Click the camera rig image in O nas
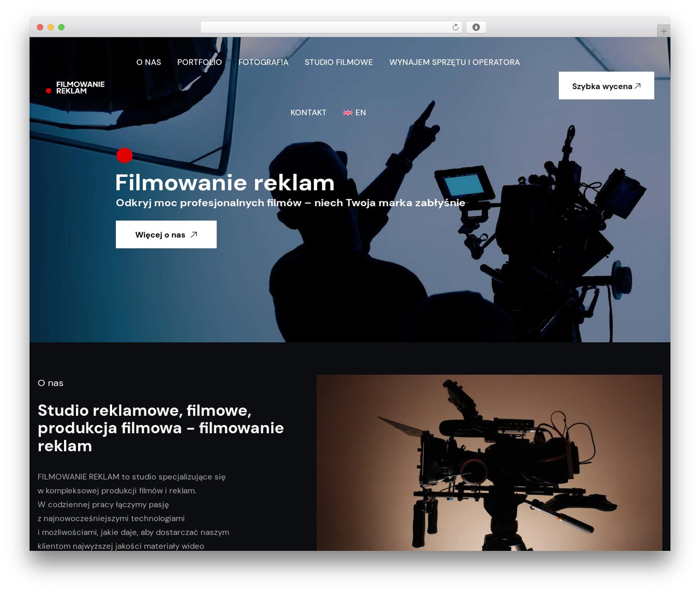Viewport: 700px width, 593px height. pyautogui.click(x=489, y=463)
